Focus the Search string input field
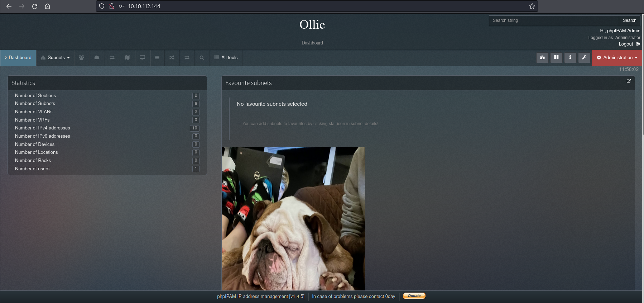This screenshot has width=644, height=303. click(x=554, y=21)
